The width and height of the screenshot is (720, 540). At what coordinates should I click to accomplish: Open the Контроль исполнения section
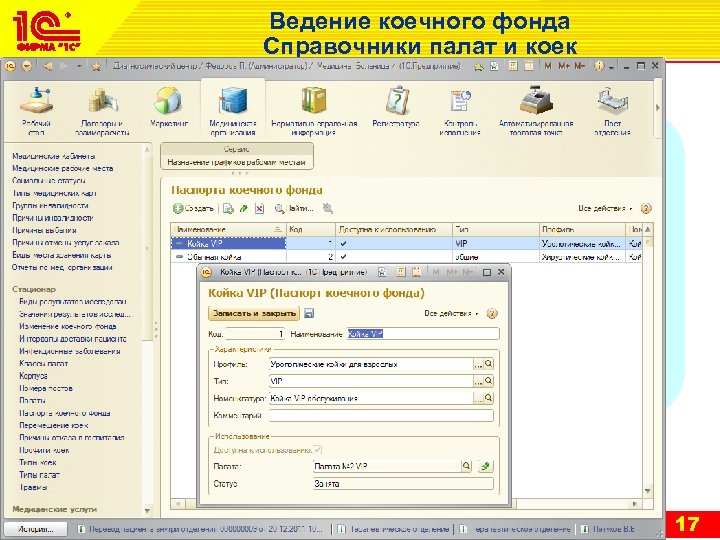[460, 112]
